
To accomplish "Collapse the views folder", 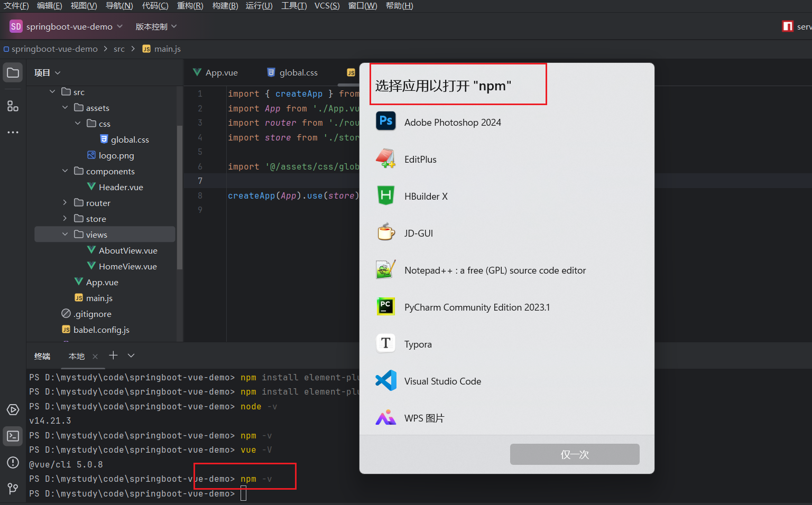I will [x=65, y=235].
